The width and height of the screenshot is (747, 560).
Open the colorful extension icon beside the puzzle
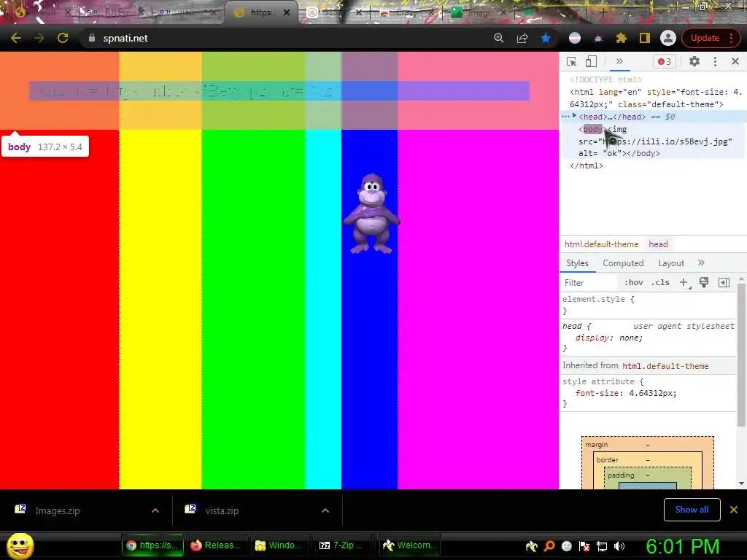click(598, 38)
